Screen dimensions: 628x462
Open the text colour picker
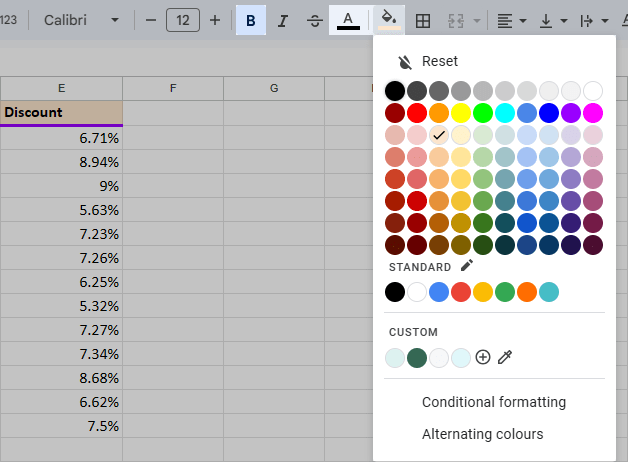348,20
